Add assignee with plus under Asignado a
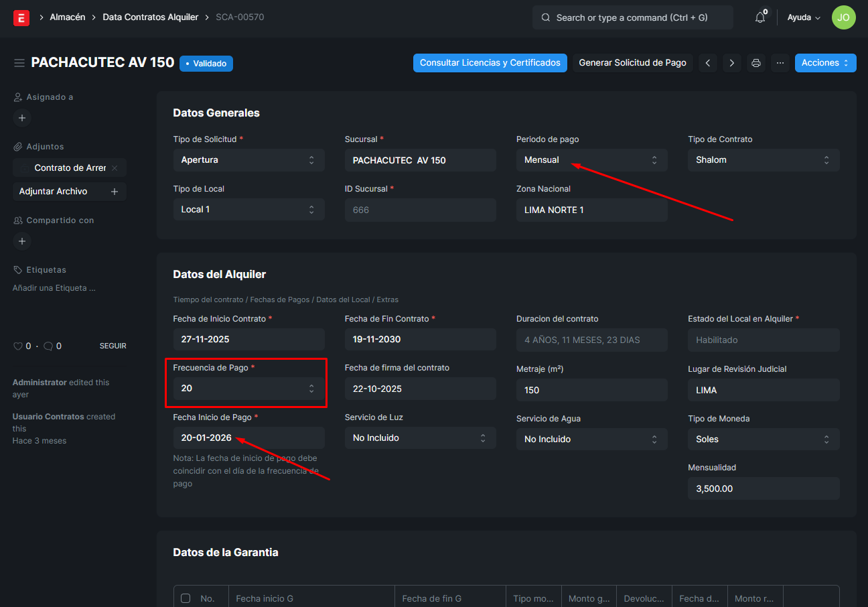Image resolution: width=868 pixels, height=607 pixels. [x=22, y=118]
